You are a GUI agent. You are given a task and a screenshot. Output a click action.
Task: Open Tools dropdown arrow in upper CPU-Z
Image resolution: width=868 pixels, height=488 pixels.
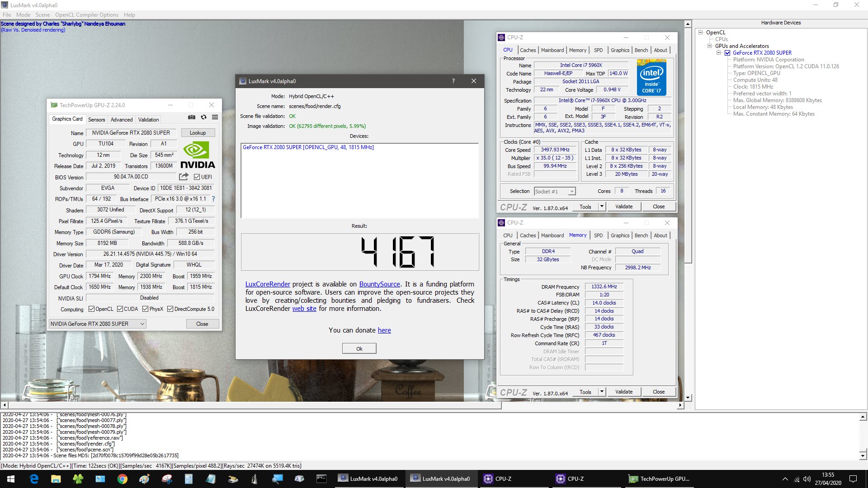tap(602, 206)
